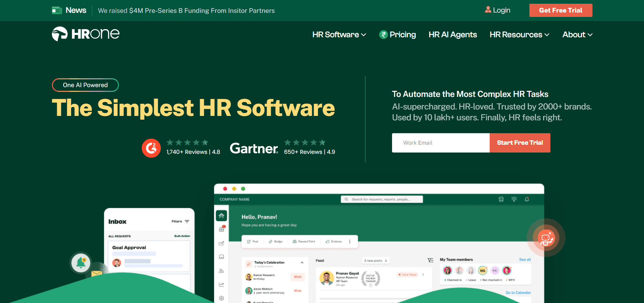
Task: Collapse Today's Celebration section
Action: click(x=302, y=263)
